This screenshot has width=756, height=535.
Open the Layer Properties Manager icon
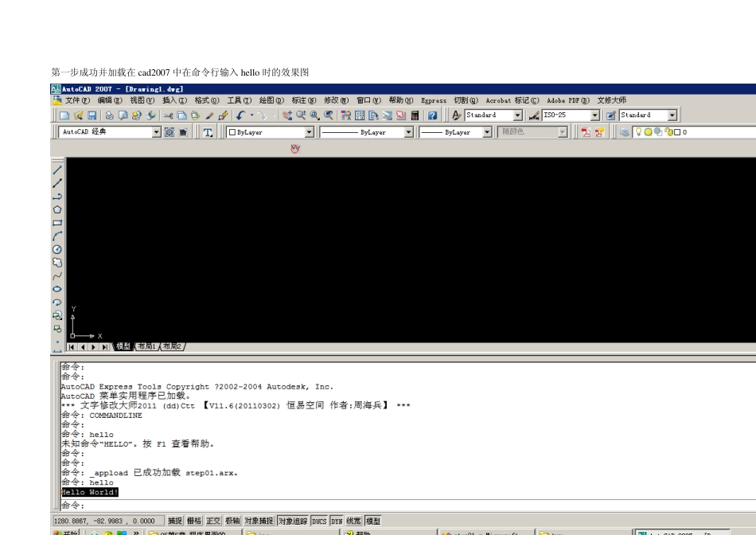tap(625, 132)
